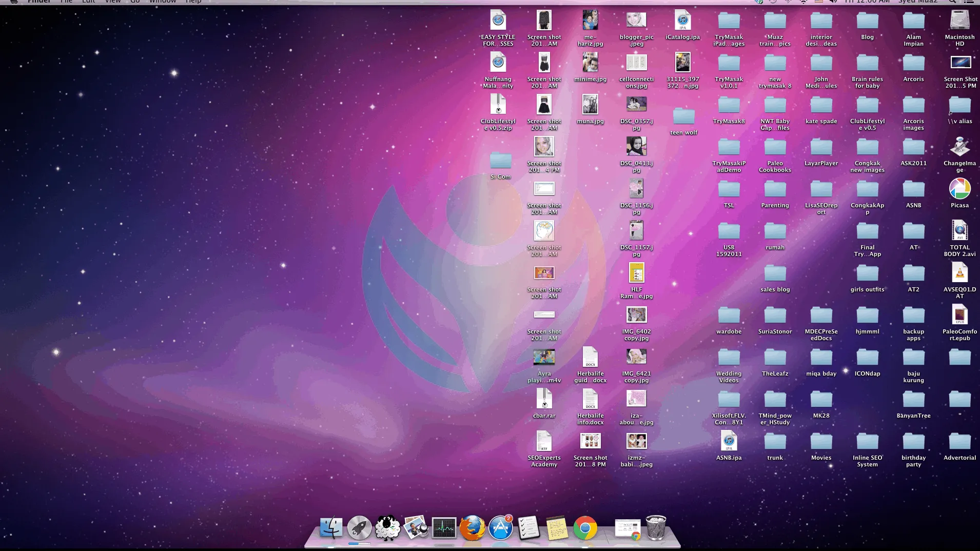The width and height of the screenshot is (980, 551).
Task: Open the Window menu in menu bar
Action: (163, 2)
